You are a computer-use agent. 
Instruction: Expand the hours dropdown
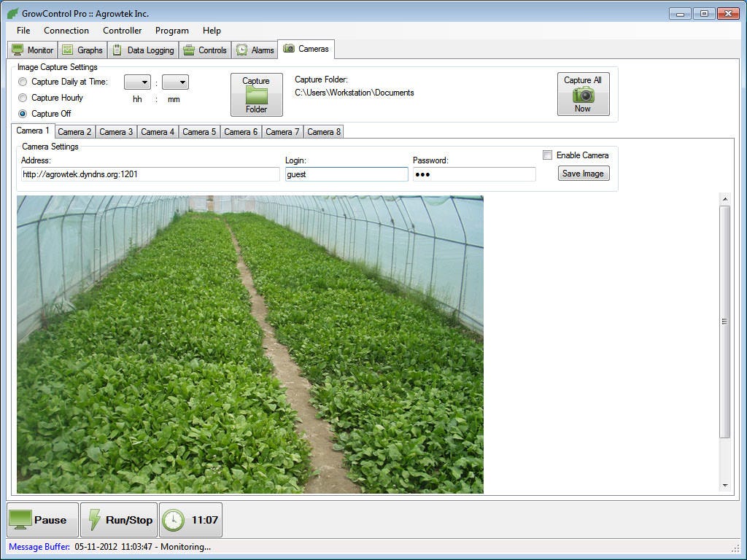coord(137,82)
